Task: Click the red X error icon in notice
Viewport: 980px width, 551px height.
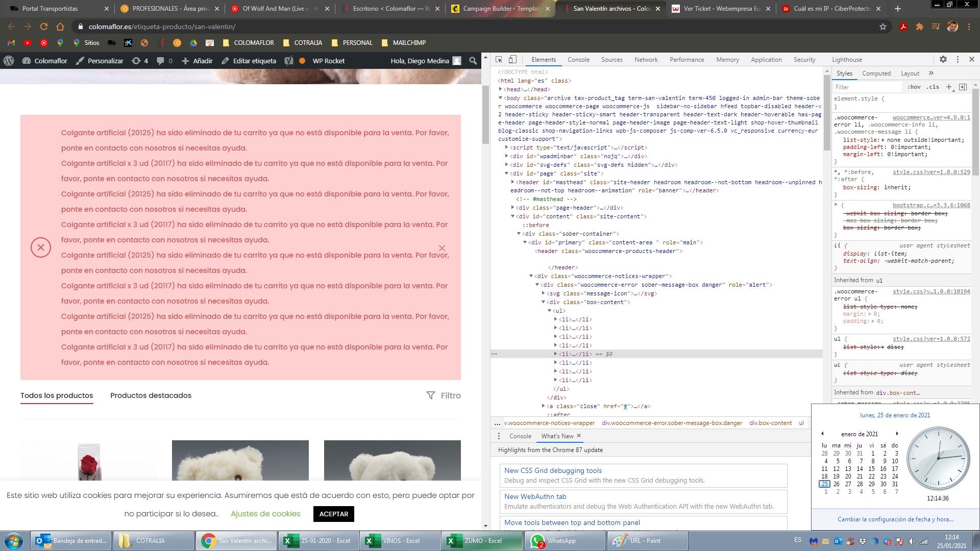Action: (x=41, y=247)
